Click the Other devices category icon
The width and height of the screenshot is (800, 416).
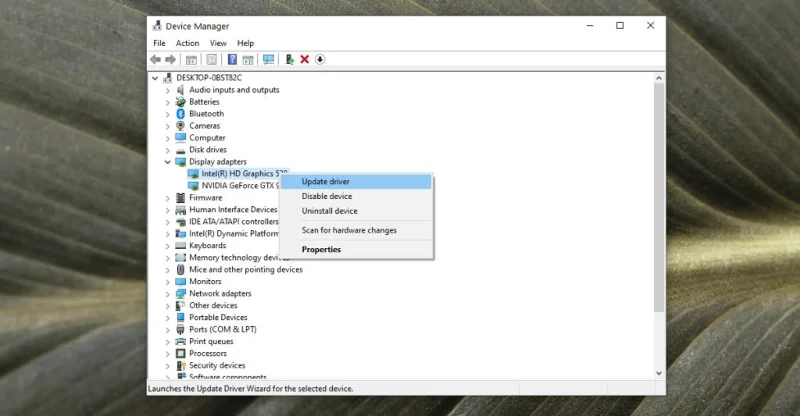181,306
